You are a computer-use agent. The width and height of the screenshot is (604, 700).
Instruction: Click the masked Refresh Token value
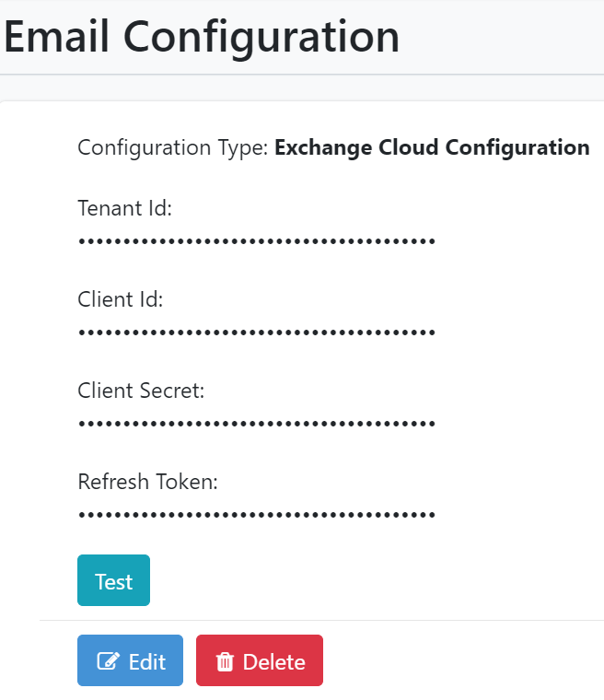click(x=256, y=515)
